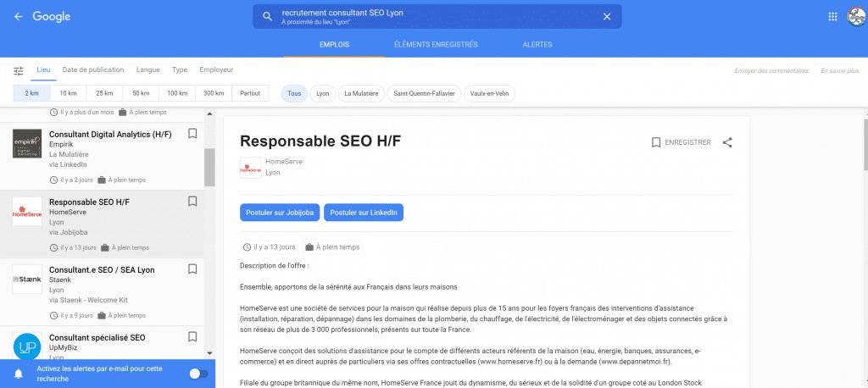Open the Date de publication filter

click(x=93, y=69)
